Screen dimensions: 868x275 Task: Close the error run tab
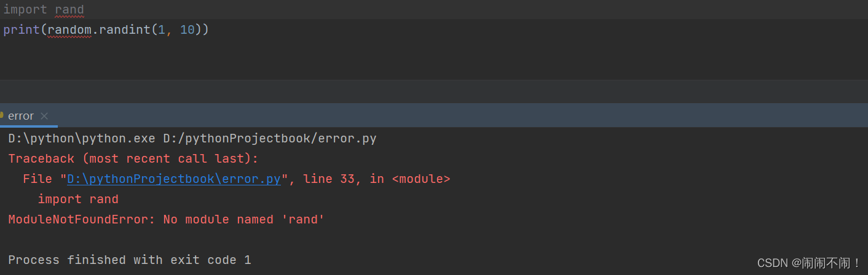pos(44,116)
